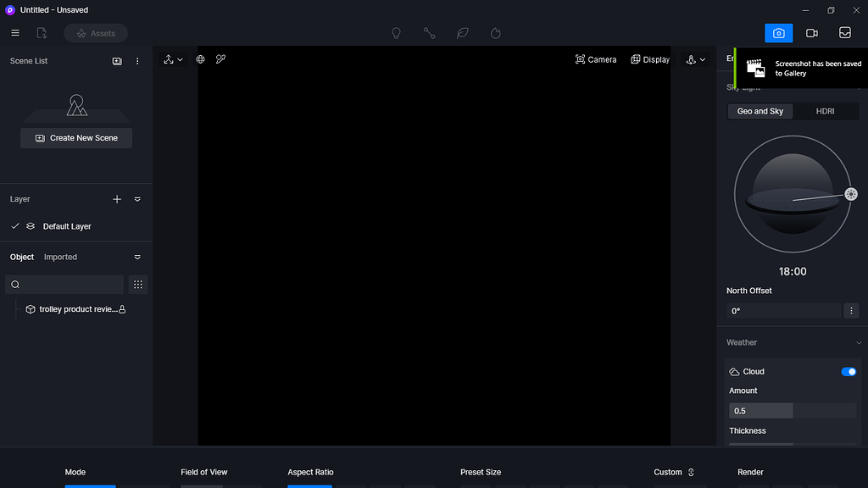This screenshot has width=868, height=488.
Task: Click the Create New Scene button
Action: click(76, 137)
